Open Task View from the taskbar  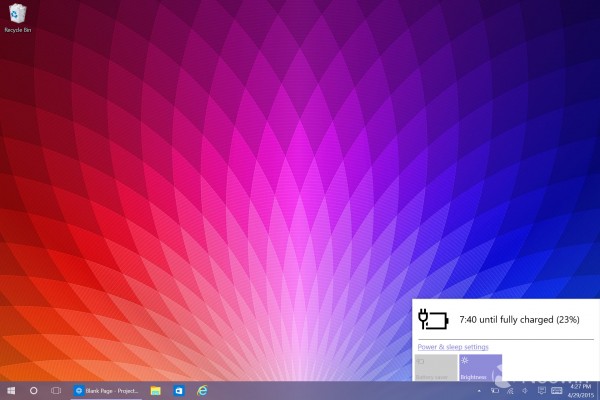(x=56, y=390)
